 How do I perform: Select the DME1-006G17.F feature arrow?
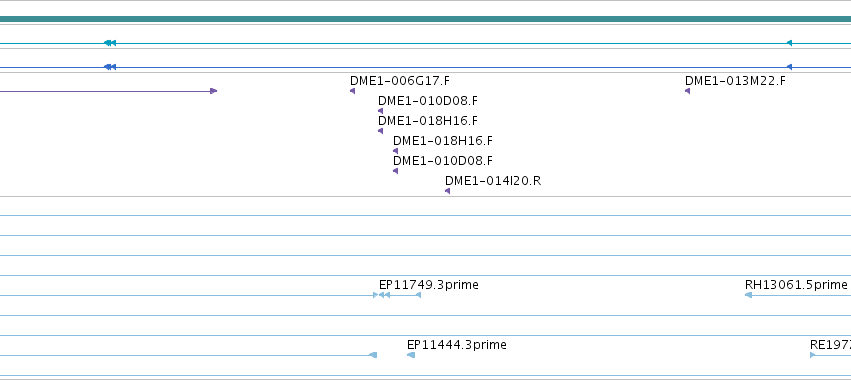pyautogui.click(x=353, y=91)
